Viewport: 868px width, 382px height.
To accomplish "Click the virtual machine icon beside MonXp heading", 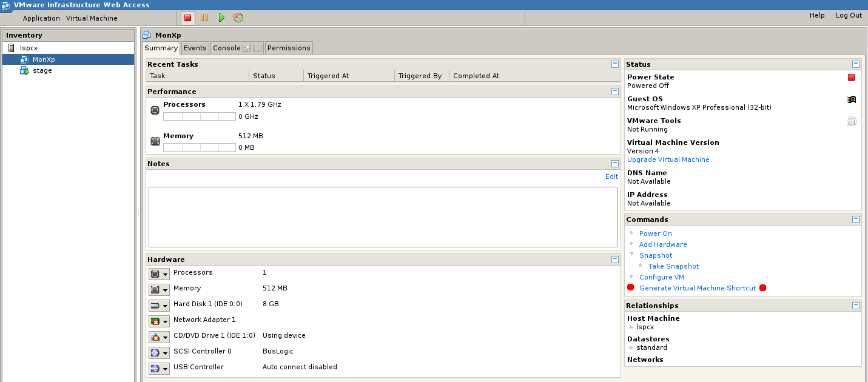I will coord(147,35).
